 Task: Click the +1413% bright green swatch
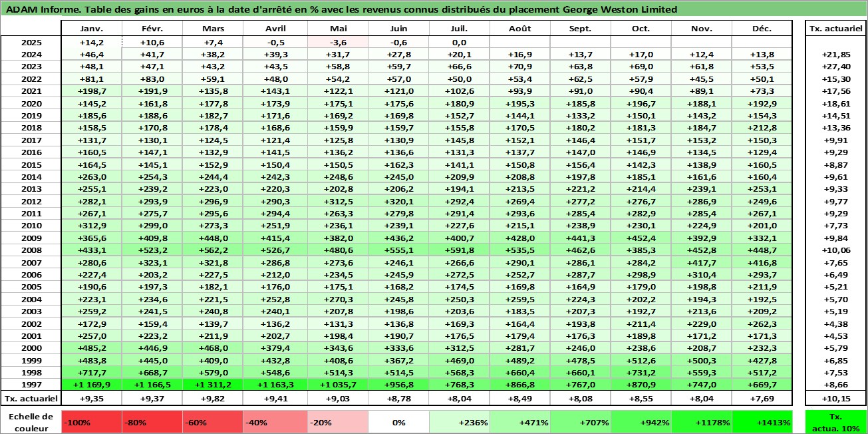[x=762, y=422]
